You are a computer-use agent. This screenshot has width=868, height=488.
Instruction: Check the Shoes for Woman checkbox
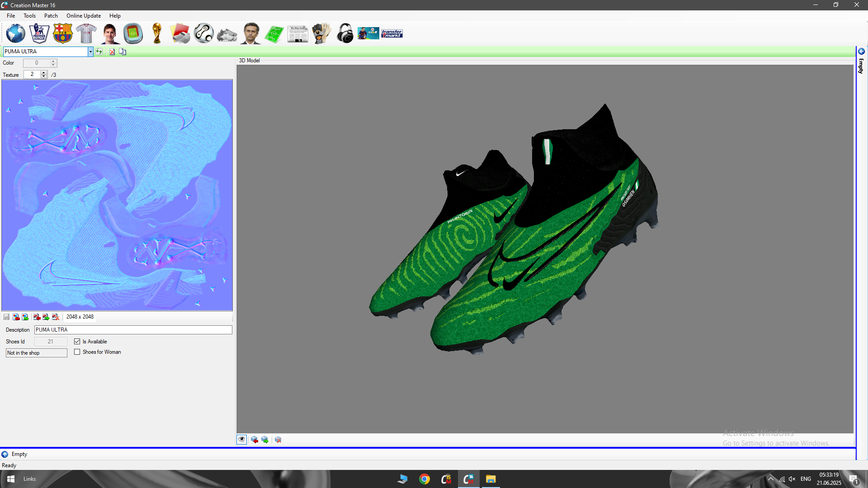(x=77, y=352)
